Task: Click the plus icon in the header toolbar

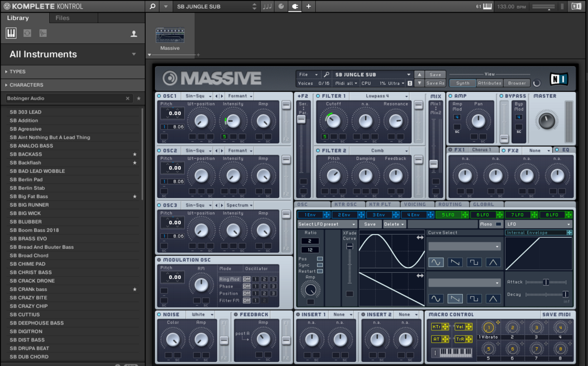Action: [308, 6]
